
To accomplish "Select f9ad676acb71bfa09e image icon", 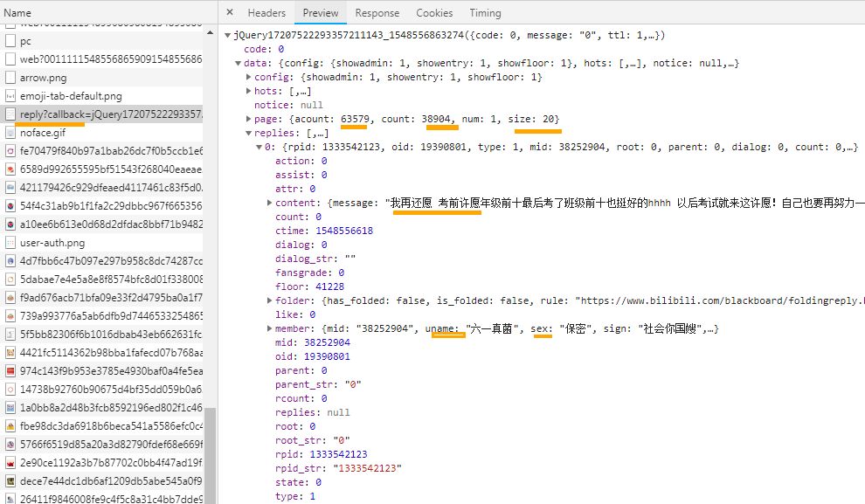I will [10, 298].
